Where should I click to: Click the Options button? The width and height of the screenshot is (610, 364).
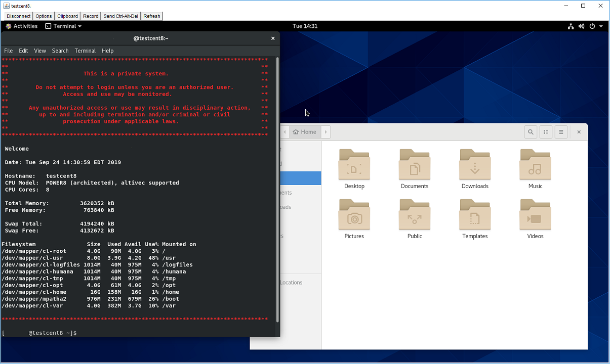pyautogui.click(x=44, y=16)
